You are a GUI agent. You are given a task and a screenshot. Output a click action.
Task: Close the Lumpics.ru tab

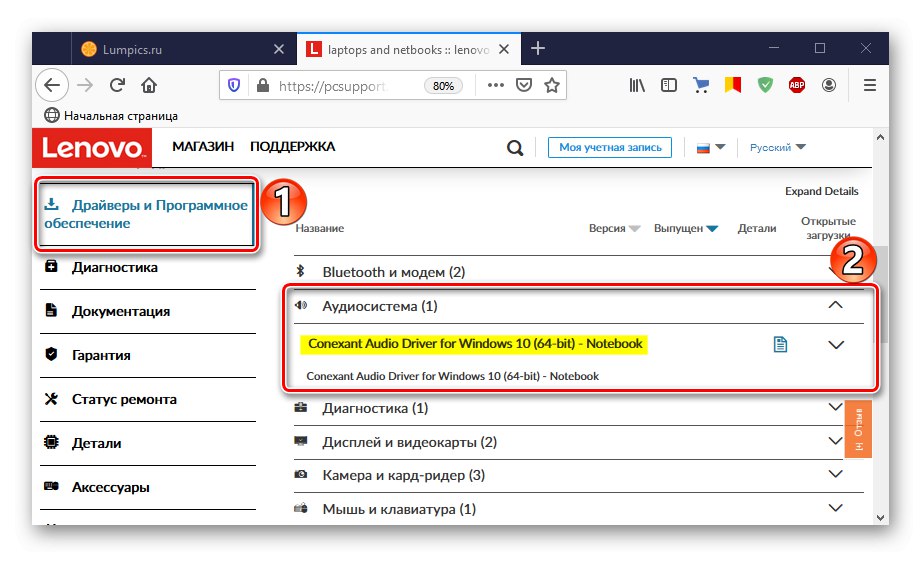(278, 49)
